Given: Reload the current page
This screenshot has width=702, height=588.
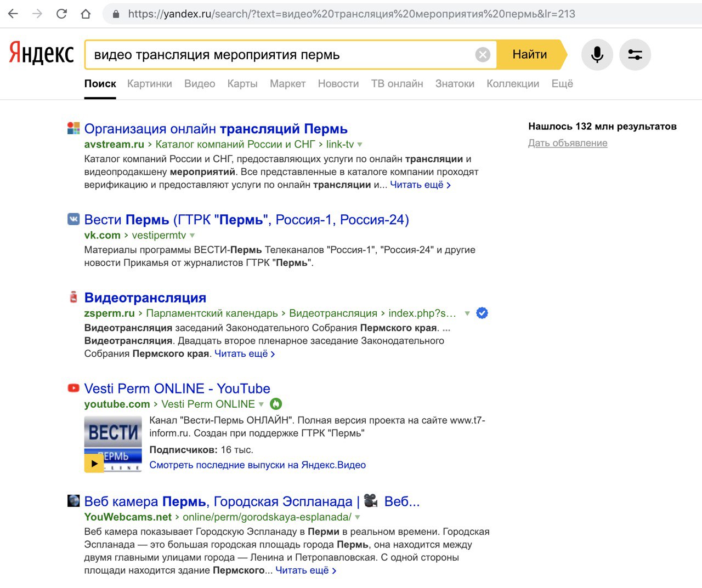Looking at the screenshot, I should click(61, 14).
